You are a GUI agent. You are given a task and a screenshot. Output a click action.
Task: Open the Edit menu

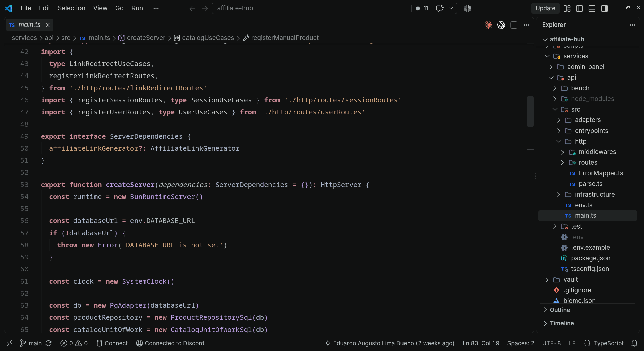pos(44,8)
